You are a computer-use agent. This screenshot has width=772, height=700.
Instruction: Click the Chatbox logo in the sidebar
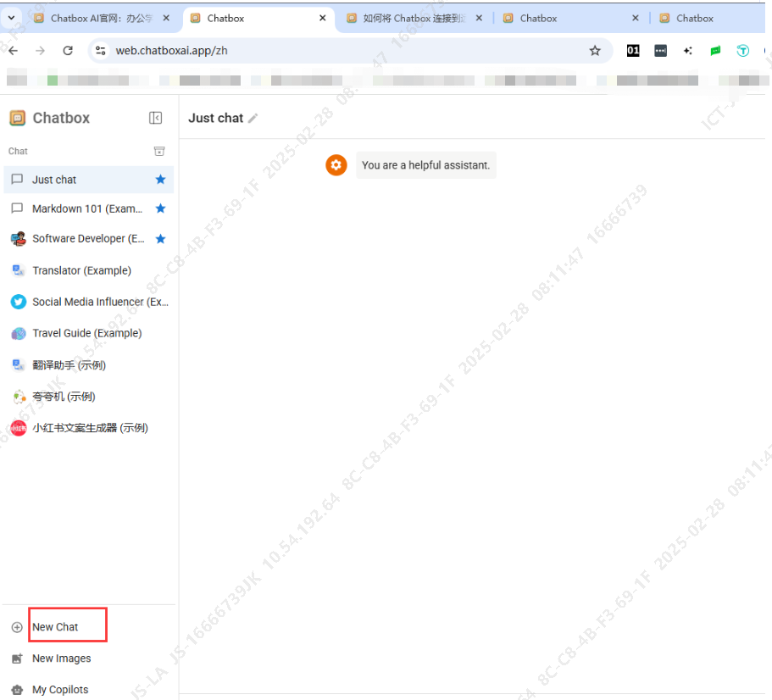click(x=17, y=118)
